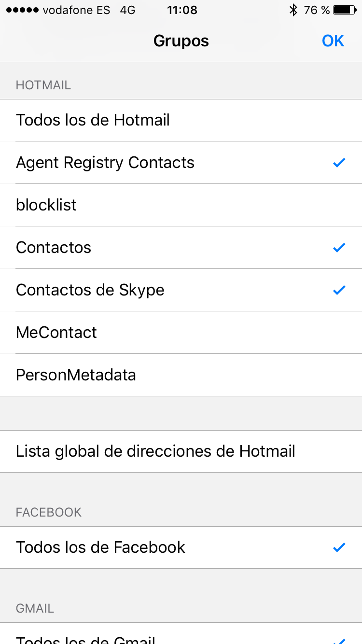This screenshot has height=644, width=362.
Task: Tap the status bar clock
Action: pyautogui.click(x=182, y=10)
